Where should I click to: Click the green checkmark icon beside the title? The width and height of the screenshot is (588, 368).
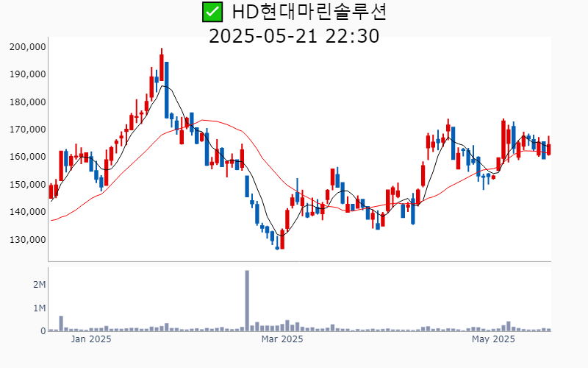[x=212, y=12]
